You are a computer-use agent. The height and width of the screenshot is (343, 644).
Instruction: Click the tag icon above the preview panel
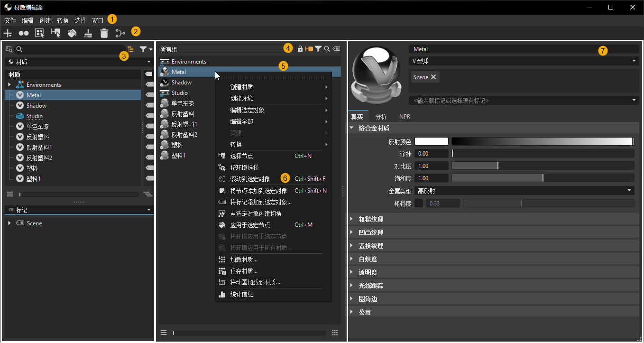point(336,48)
